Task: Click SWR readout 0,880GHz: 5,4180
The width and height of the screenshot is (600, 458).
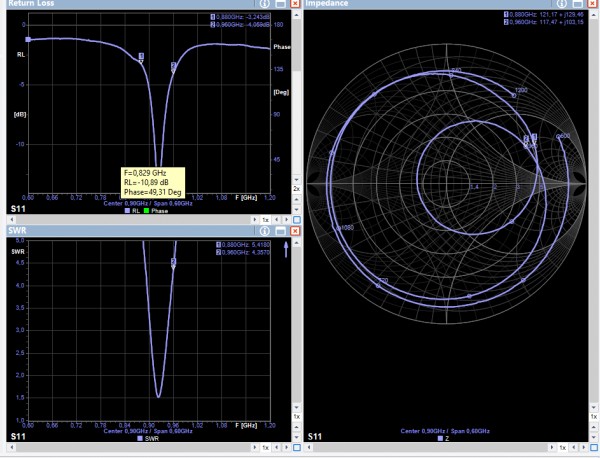Action: [x=243, y=244]
